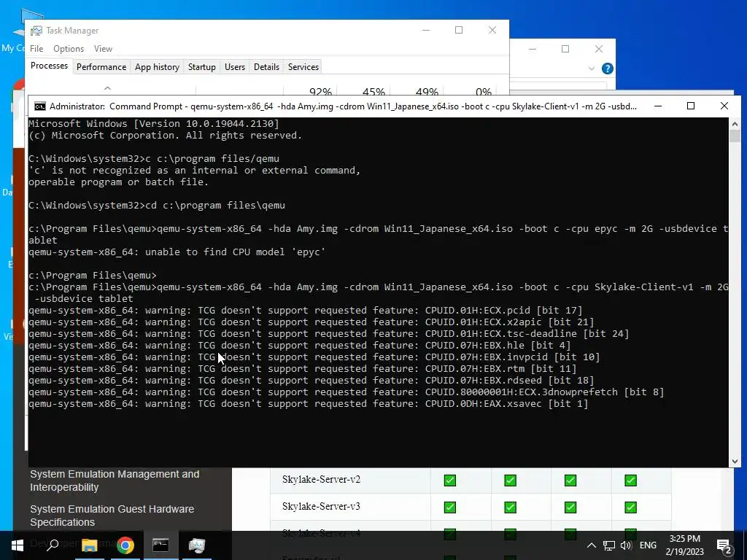
Task: Click the 3dnowprefetch [bit 8] warning line
Action: click(346, 392)
